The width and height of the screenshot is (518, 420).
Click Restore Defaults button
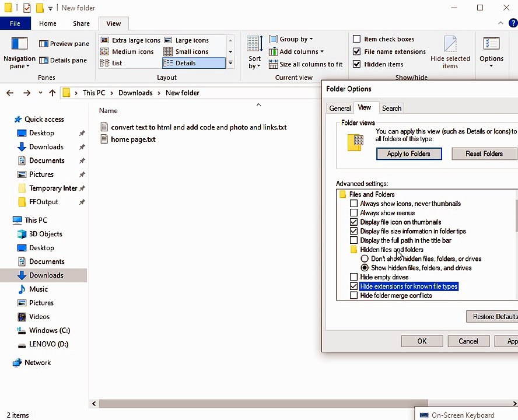[492, 317]
